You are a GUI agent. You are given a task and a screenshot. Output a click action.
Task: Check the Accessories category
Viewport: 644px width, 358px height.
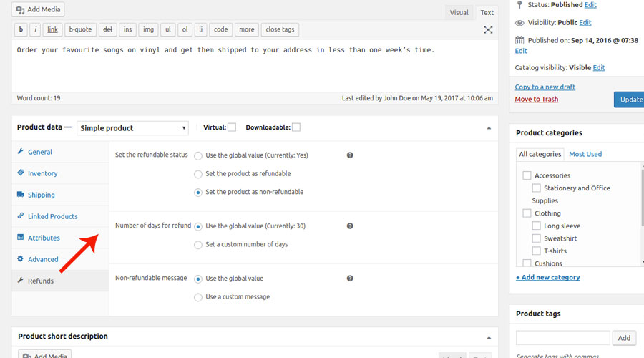click(x=527, y=175)
